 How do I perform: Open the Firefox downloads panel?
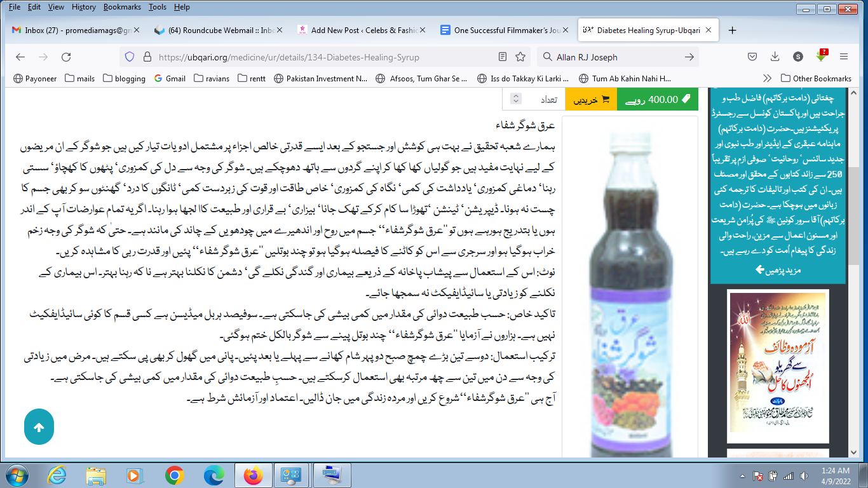[775, 57]
